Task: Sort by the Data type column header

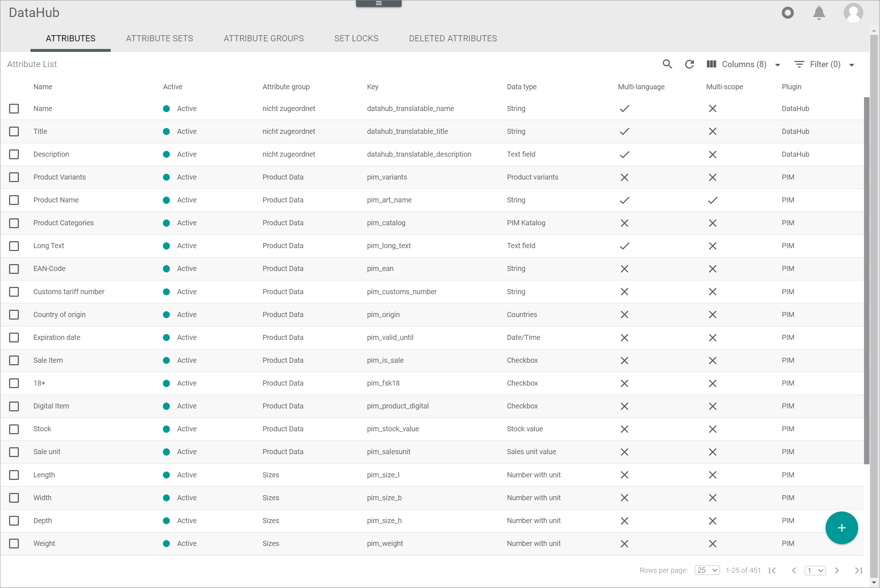Action: (521, 87)
